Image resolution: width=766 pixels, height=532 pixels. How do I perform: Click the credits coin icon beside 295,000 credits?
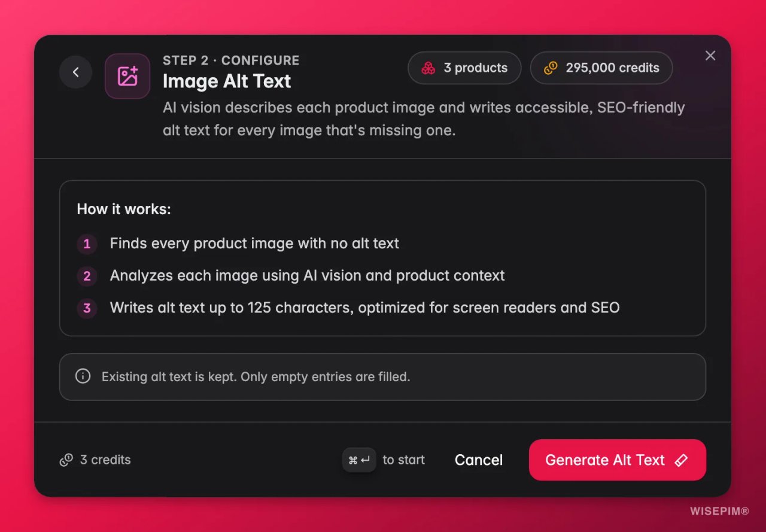(x=551, y=68)
